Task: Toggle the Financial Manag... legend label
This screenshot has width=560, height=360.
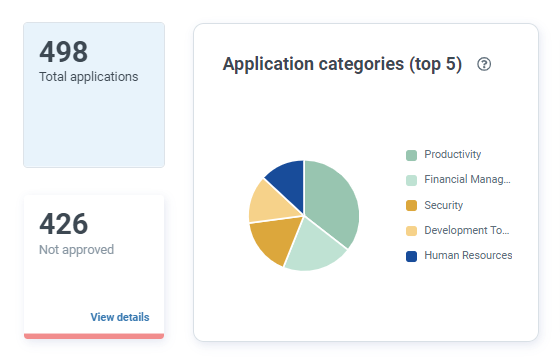Action: (x=467, y=179)
